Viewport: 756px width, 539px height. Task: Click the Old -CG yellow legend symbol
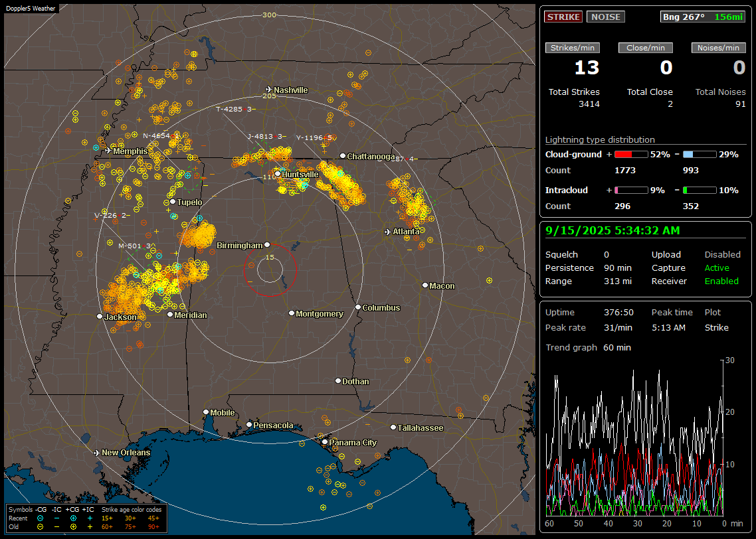[41, 527]
